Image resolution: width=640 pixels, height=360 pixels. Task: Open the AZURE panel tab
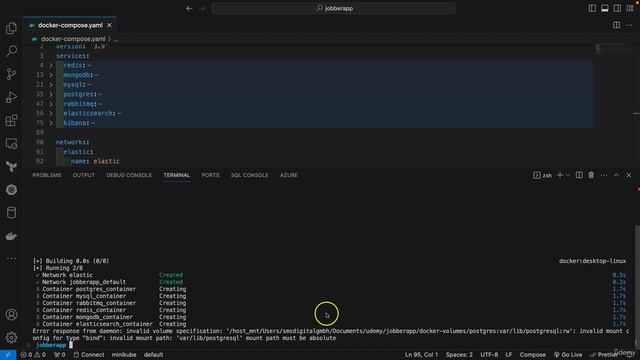(289, 175)
